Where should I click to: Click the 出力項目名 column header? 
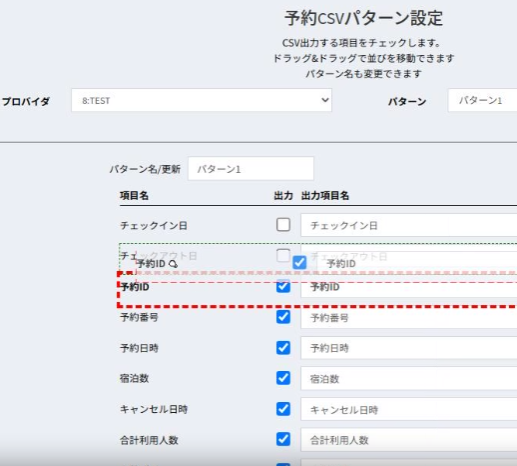(325, 196)
